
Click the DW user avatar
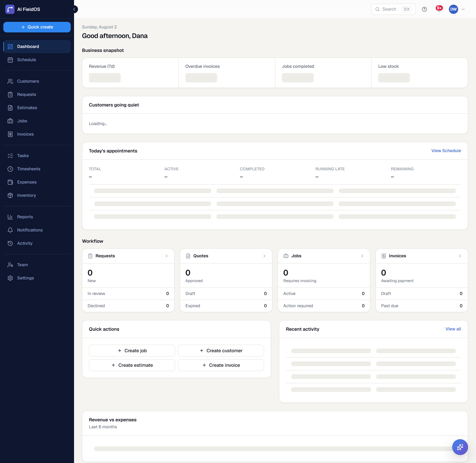pyautogui.click(x=453, y=9)
